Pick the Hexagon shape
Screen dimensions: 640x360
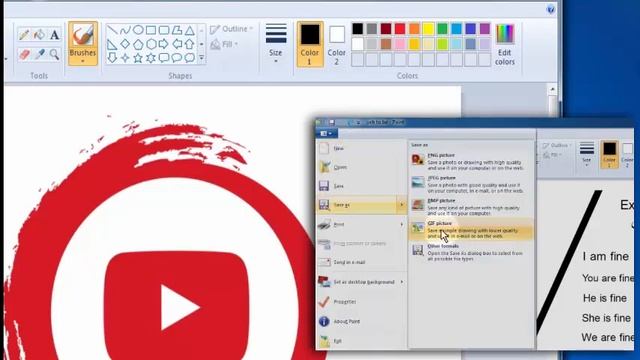point(151,44)
